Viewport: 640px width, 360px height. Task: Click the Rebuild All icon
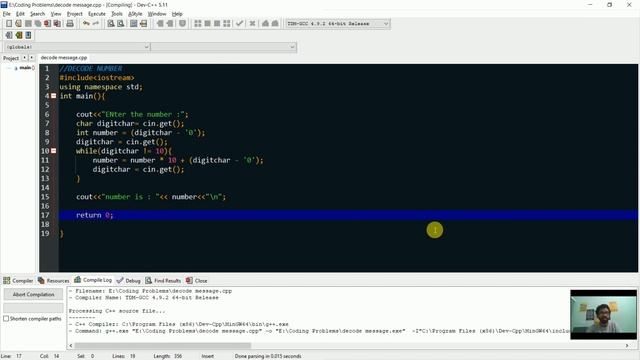[227, 24]
